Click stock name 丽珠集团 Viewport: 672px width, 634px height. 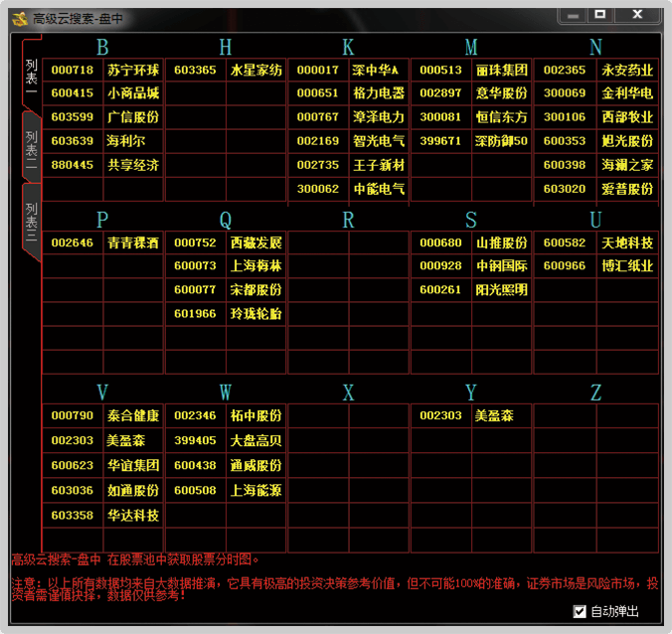coord(501,70)
